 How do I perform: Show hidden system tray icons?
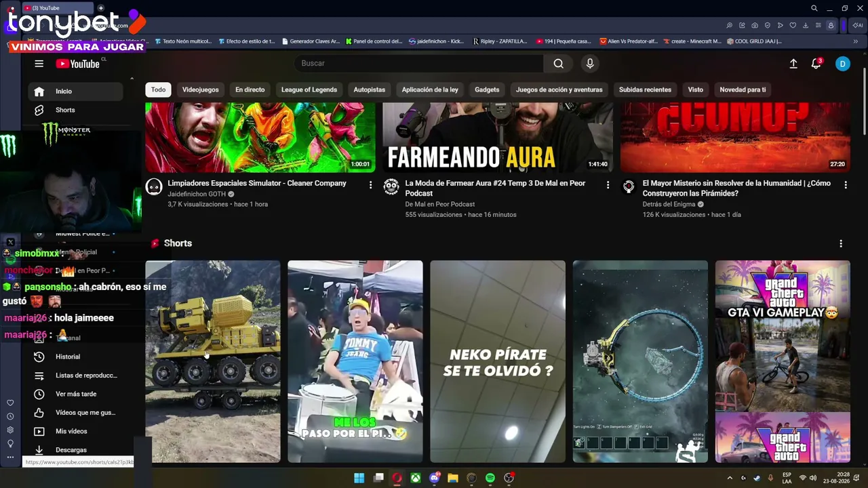[730, 478]
